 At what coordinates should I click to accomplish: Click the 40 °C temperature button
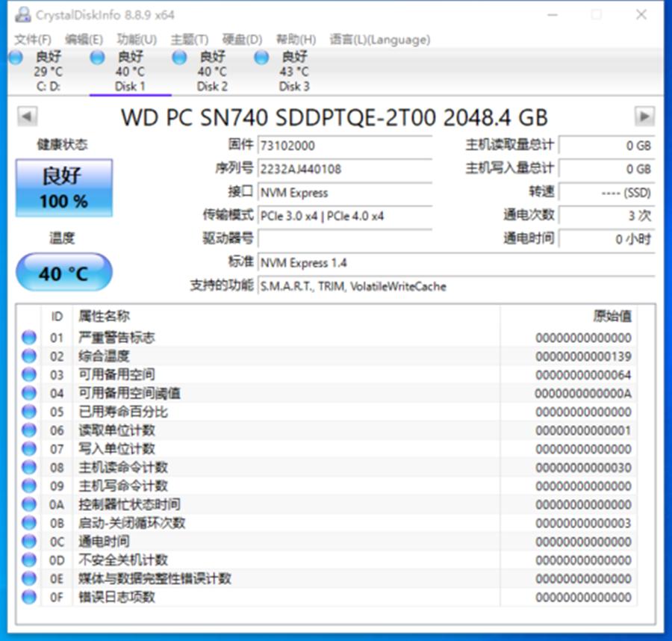64,273
